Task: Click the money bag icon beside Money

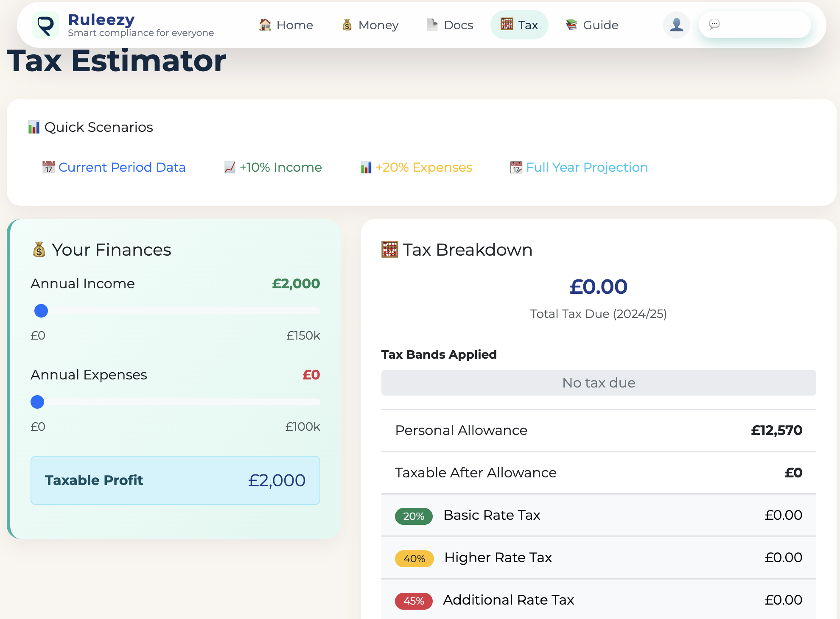Action: [x=347, y=25]
